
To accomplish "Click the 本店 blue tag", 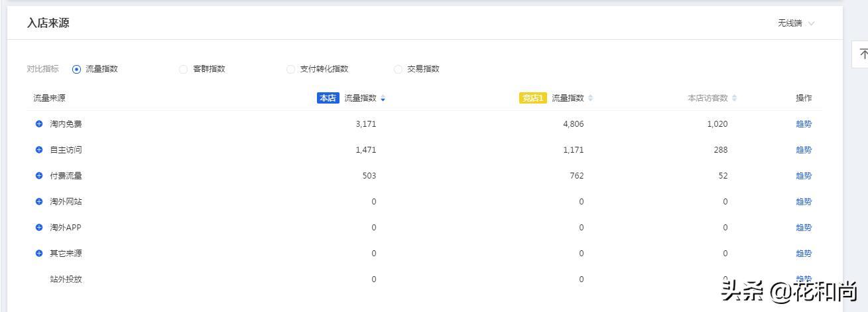I will click(x=328, y=98).
